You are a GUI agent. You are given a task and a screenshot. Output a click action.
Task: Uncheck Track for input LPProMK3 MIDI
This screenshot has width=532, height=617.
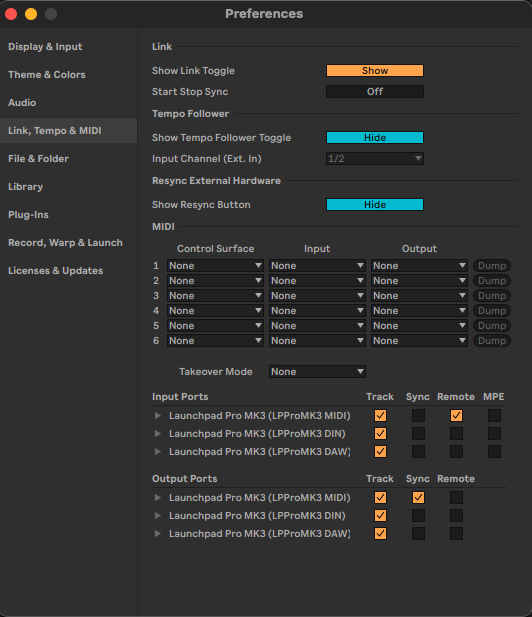point(380,416)
